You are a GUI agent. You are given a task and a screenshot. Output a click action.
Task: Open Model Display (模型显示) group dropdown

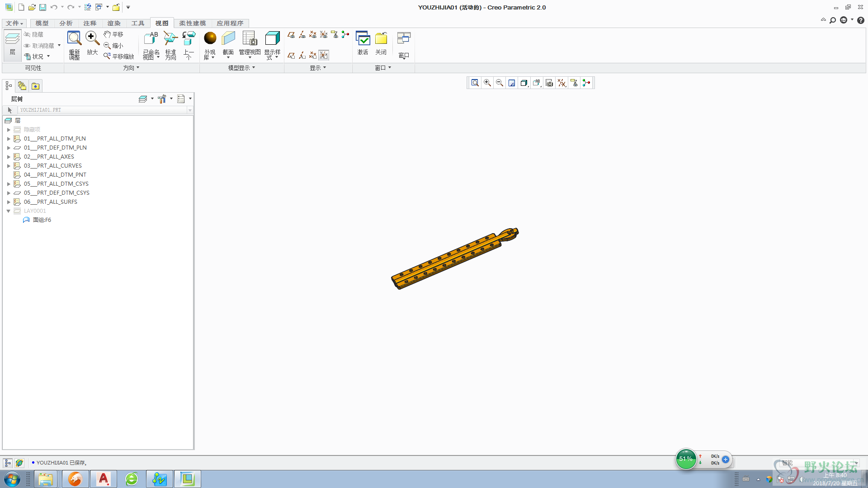[x=242, y=68]
